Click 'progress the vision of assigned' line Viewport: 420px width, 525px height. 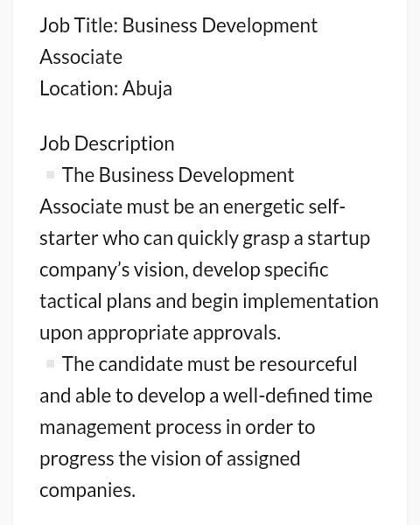tap(170, 459)
